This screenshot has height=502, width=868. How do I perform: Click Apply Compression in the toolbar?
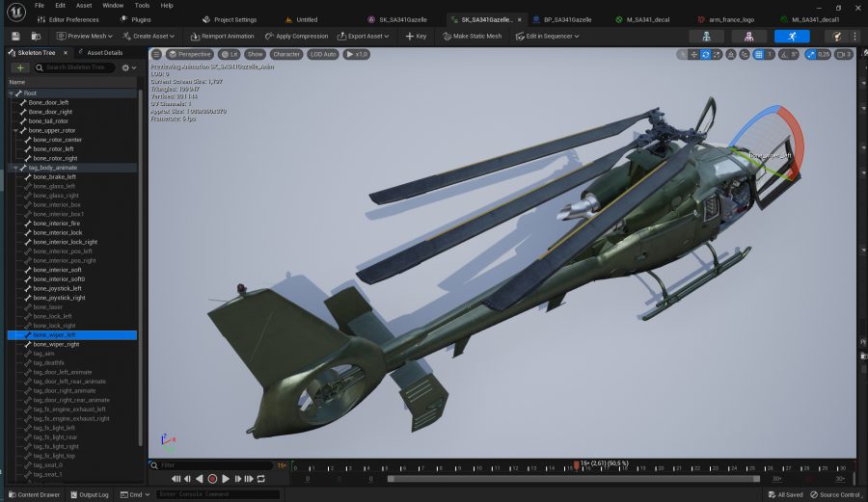tap(296, 36)
